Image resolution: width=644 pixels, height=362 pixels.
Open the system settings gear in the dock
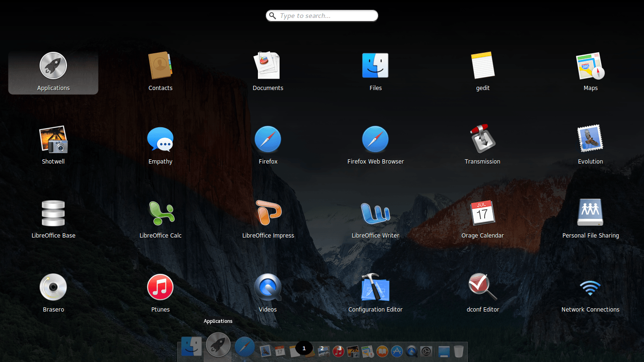coord(426,351)
